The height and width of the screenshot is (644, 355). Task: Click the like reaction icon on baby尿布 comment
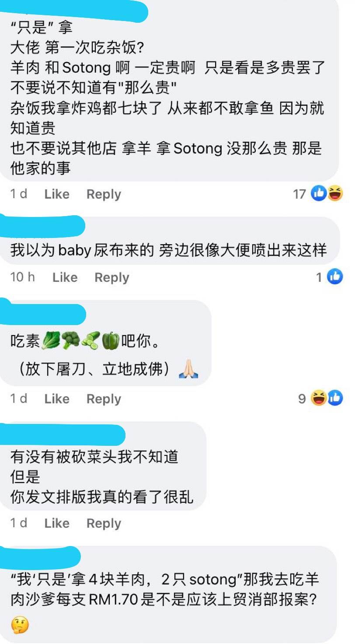(x=335, y=276)
